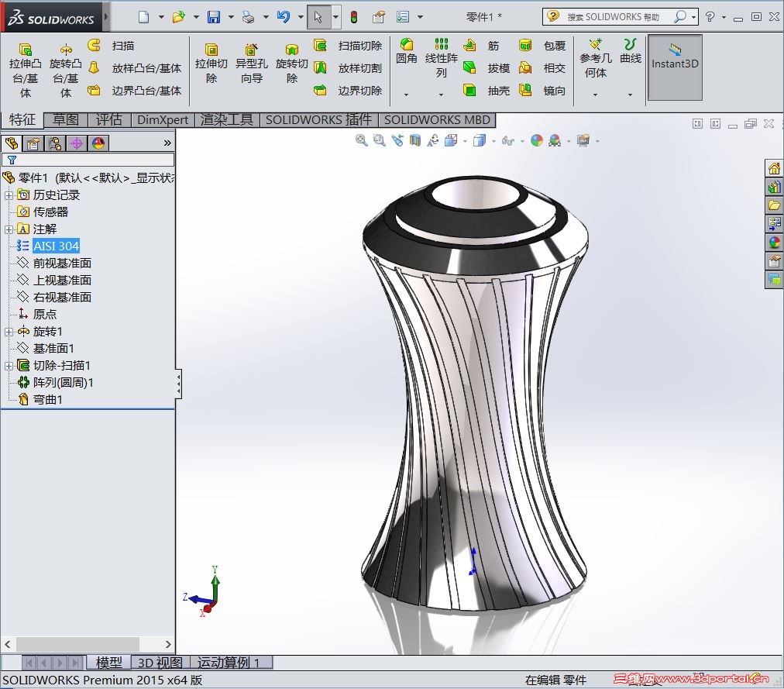Click the 边界凸台/基体 button
The width and height of the screenshot is (784, 689).
click(134, 91)
